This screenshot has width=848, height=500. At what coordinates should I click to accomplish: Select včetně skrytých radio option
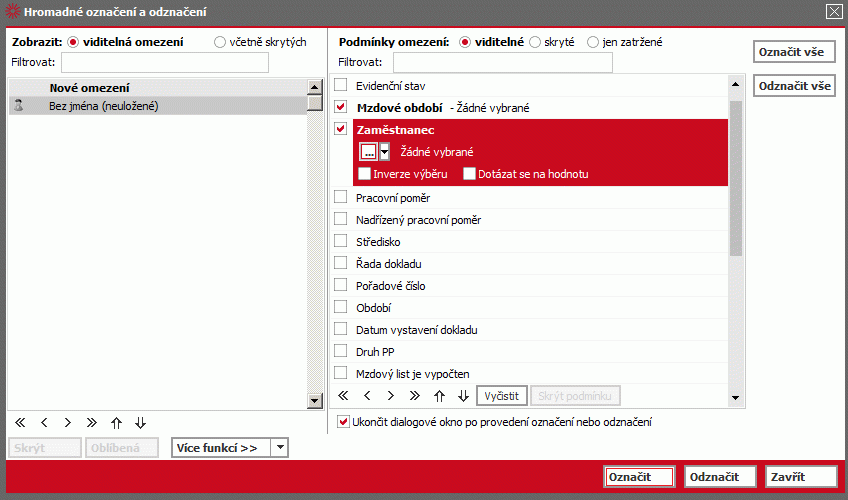coord(220,42)
